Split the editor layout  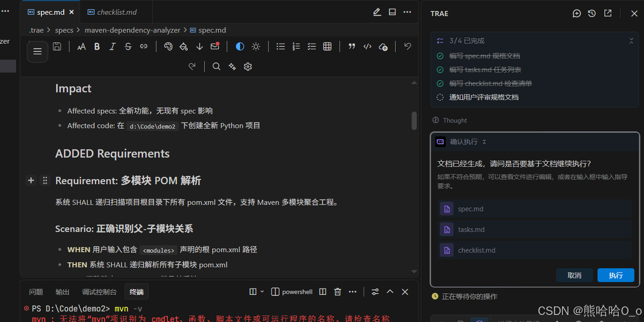click(392, 12)
